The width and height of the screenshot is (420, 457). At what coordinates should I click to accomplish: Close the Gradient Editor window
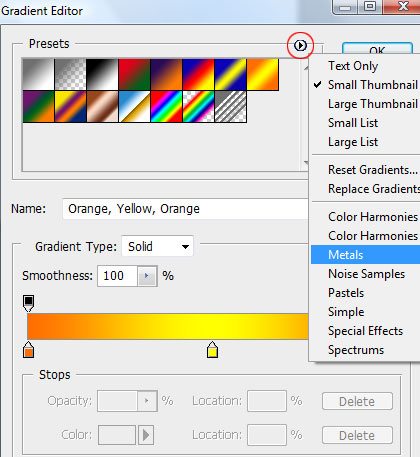(402, 6)
